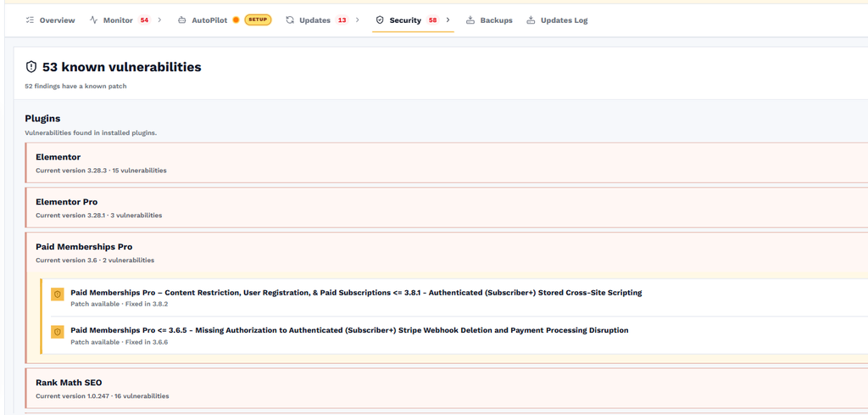The image size is (868, 415).
Task: Click the Monitor count badge 54
Action: coord(144,20)
